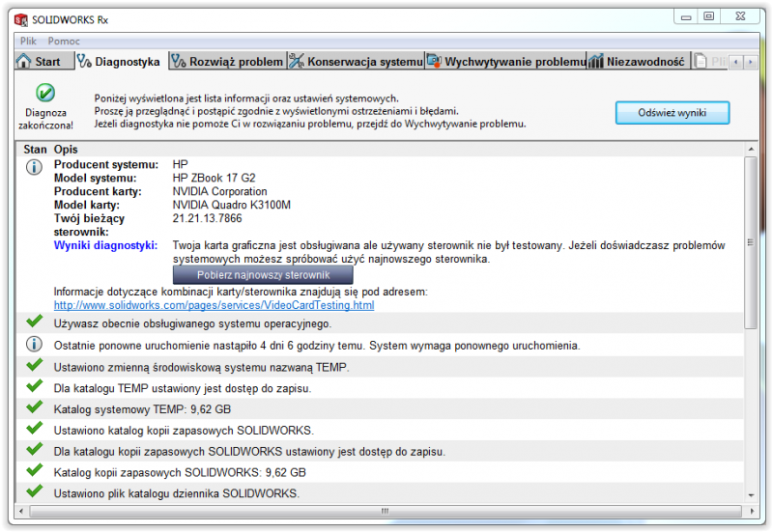Minimize the SOLIDWORKS Rx window
The height and width of the screenshot is (532, 773).
click(686, 16)
